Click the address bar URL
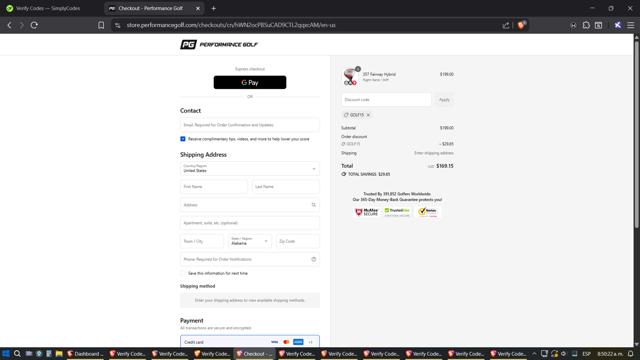 231,25
